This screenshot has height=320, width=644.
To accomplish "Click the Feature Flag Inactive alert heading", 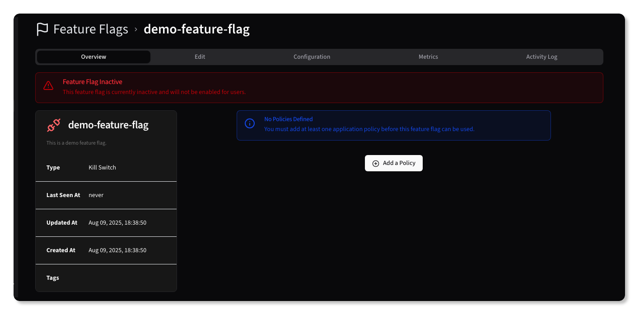I will [x=93, y=82].
